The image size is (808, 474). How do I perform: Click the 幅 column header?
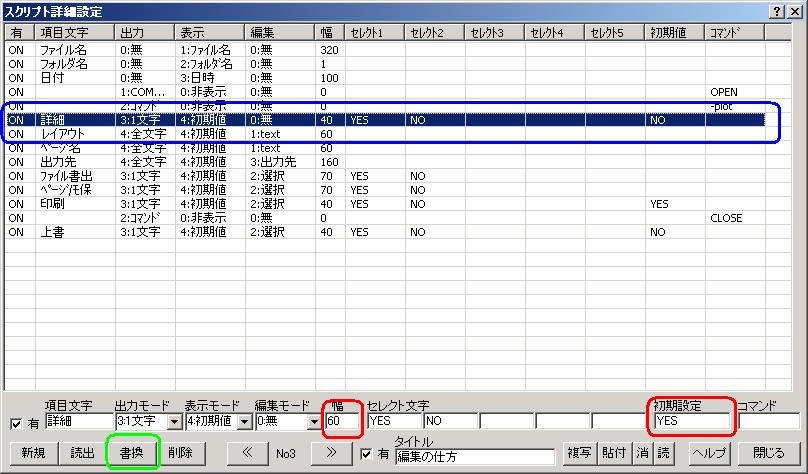click(x=330, y=33)
